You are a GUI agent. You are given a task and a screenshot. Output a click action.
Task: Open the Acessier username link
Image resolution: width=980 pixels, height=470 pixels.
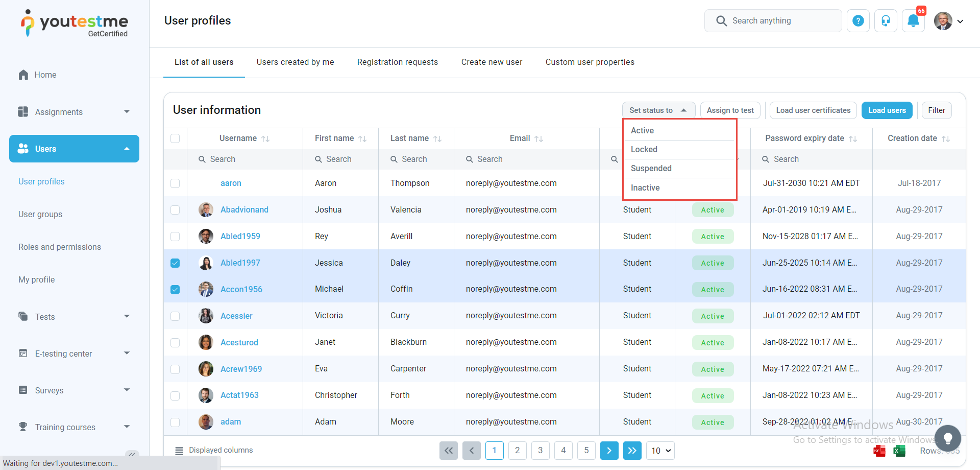pos(236,316)
